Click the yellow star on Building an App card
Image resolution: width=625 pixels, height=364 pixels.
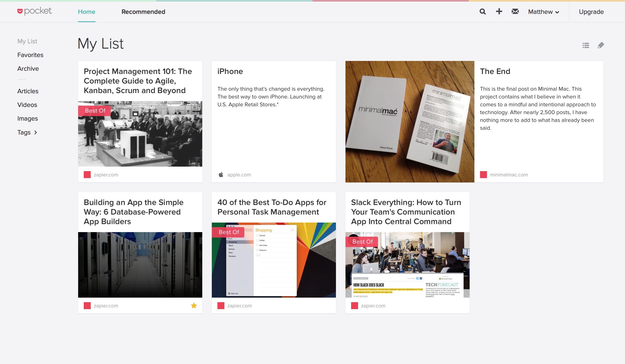[x=194, y=305]
